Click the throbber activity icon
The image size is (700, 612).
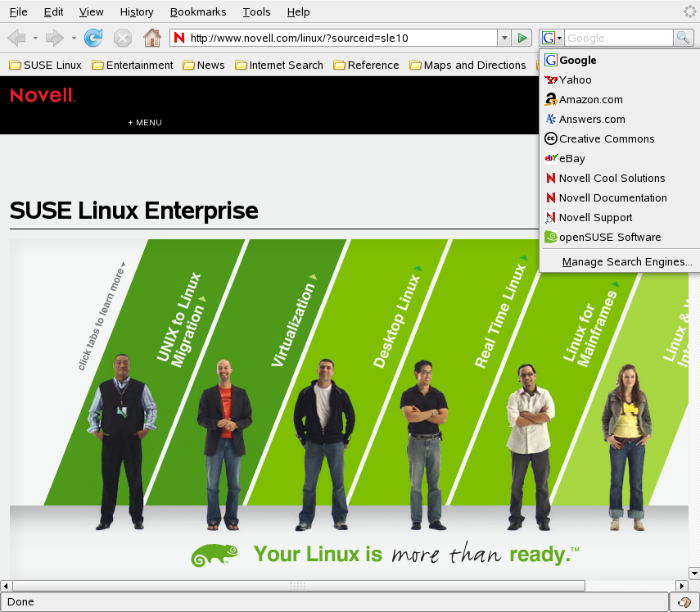(689, 11)
